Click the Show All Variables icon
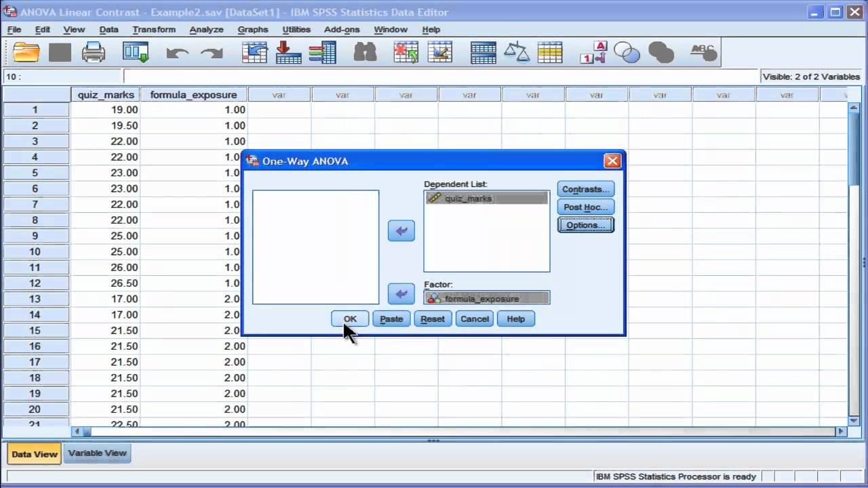 click(660, 52)
